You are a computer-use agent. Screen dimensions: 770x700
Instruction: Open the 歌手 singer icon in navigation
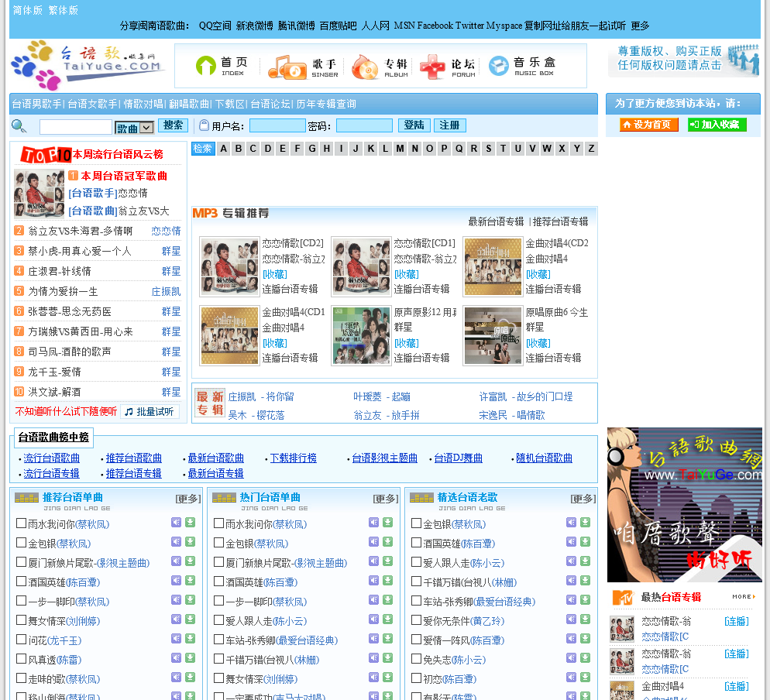pyautogui.click(x=303, y=67)
